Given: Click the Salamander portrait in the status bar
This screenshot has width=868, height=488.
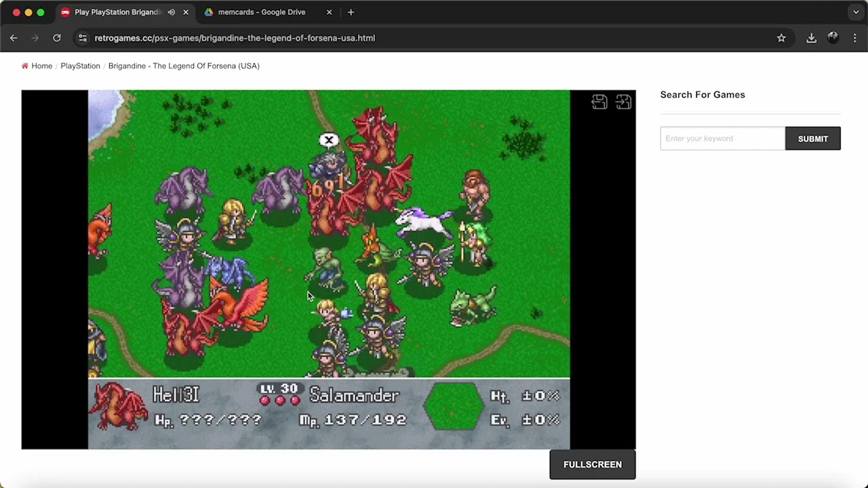Looking at the screenshot, I should click(x=119, y=407).
